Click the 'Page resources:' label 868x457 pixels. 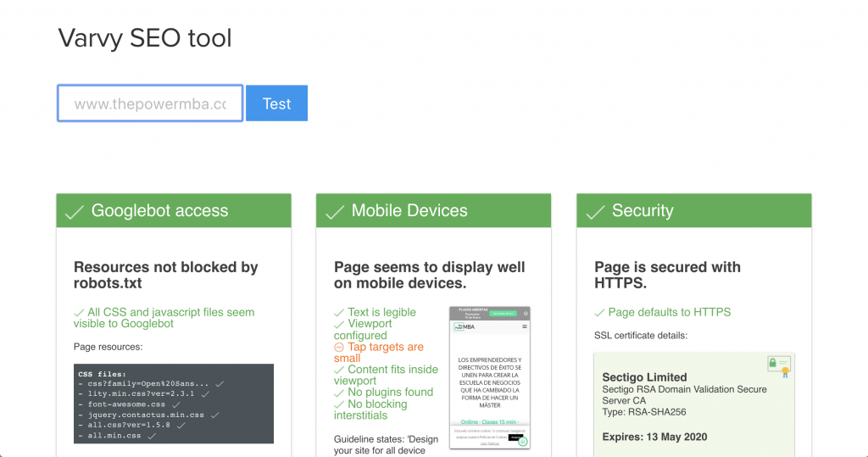click(x=108, y=347)
